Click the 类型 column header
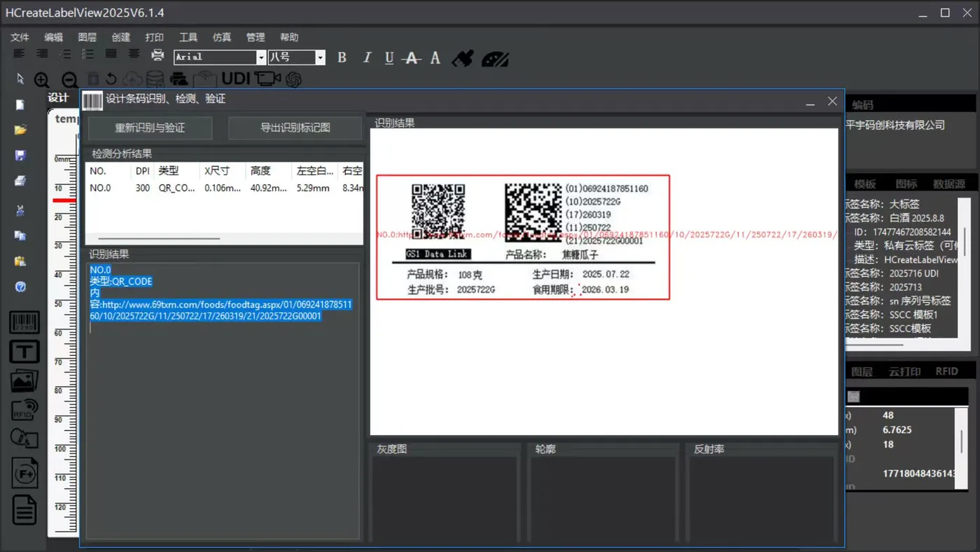 click(176, 171)
